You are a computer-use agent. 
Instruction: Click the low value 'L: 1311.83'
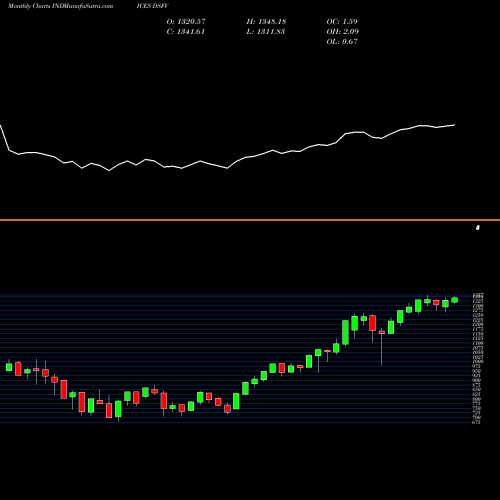point(266,31)
